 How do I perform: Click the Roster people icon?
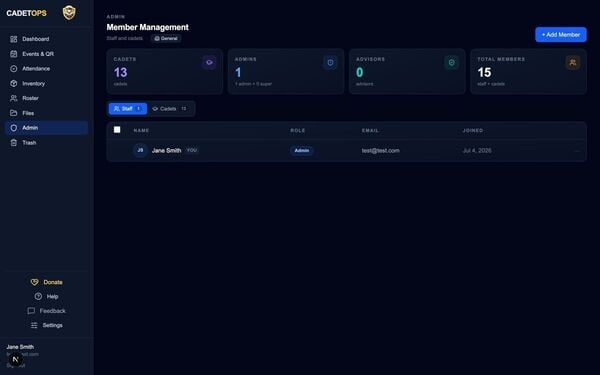(14, 98)
